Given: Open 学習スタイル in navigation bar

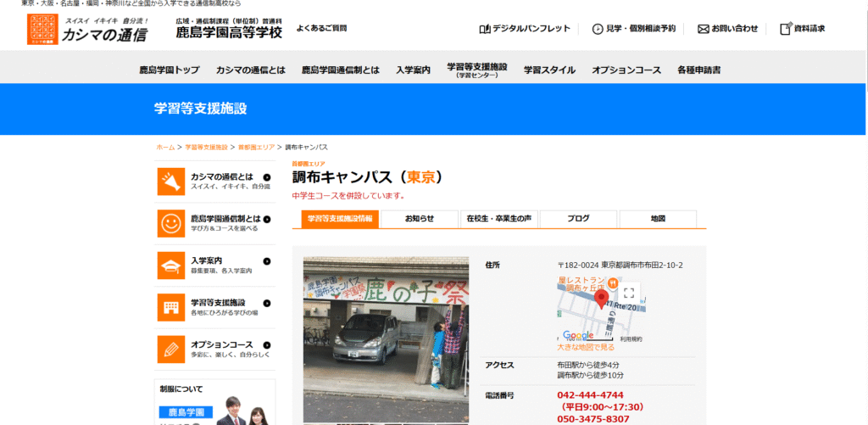Looking at the screenshot, I should [x=549, y=70].
